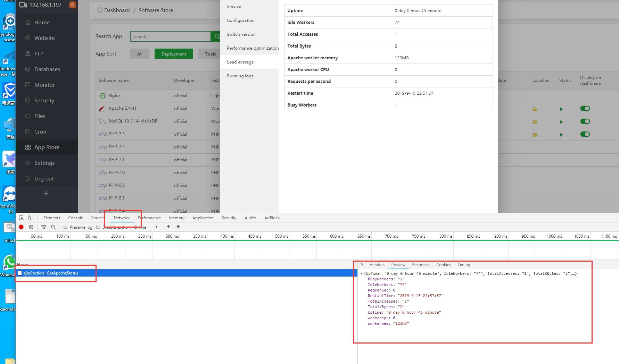Screen dimensions: 619x364
Task: Show the request Timing tab
Action: [464, 265]
